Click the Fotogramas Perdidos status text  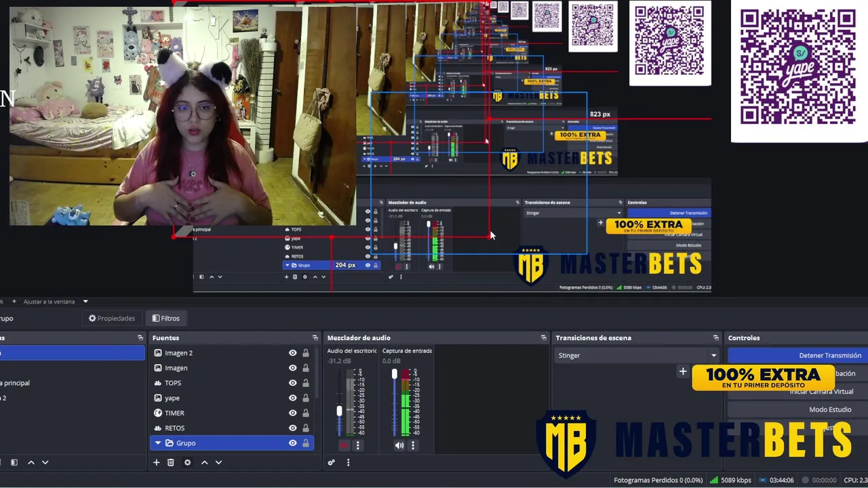click(x=658, y=480)
